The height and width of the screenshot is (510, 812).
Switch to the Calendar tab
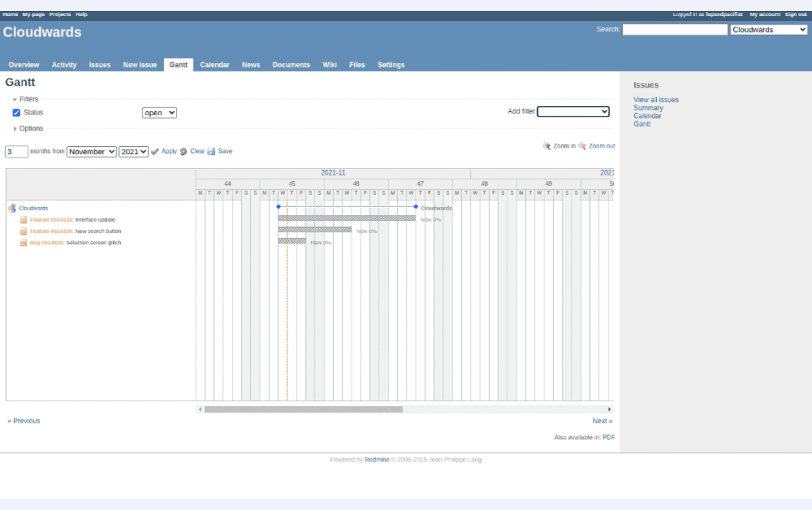(x=215, y=65)
